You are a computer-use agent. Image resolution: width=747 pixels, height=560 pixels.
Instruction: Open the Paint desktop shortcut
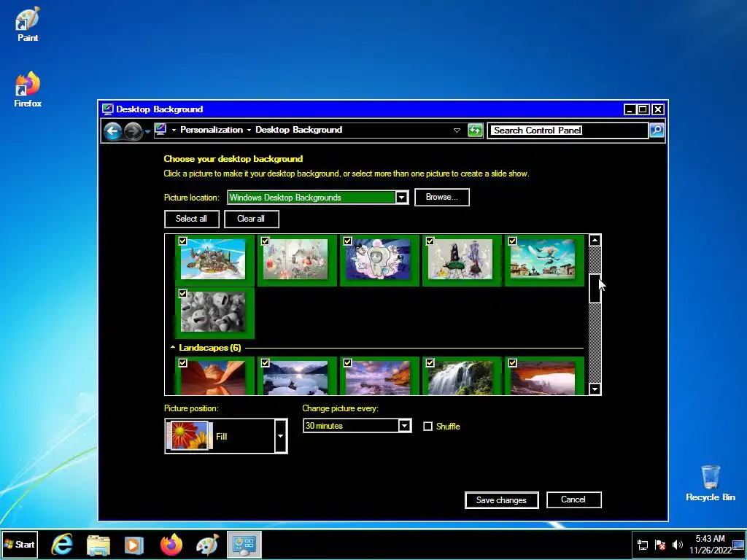(28, 25)
